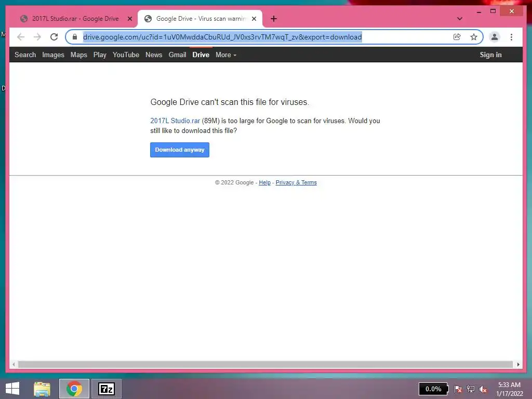Screen dimensions: 532x399
Task: Open a new tab
Action: 274,19
